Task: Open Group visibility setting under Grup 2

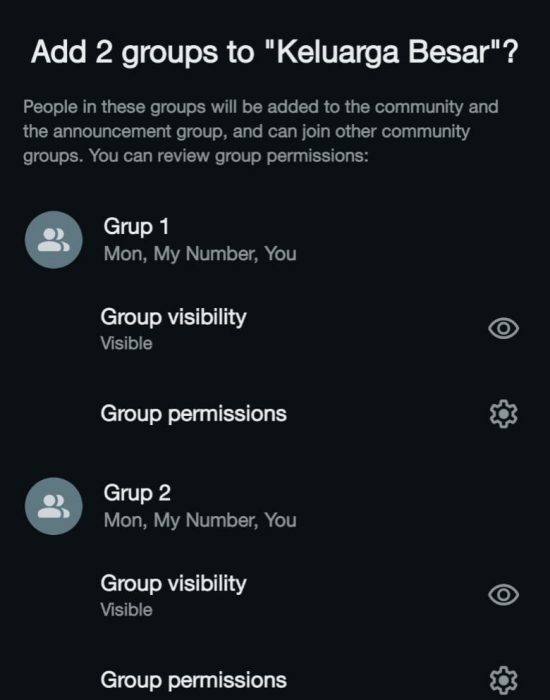Action: pos(286,596)
